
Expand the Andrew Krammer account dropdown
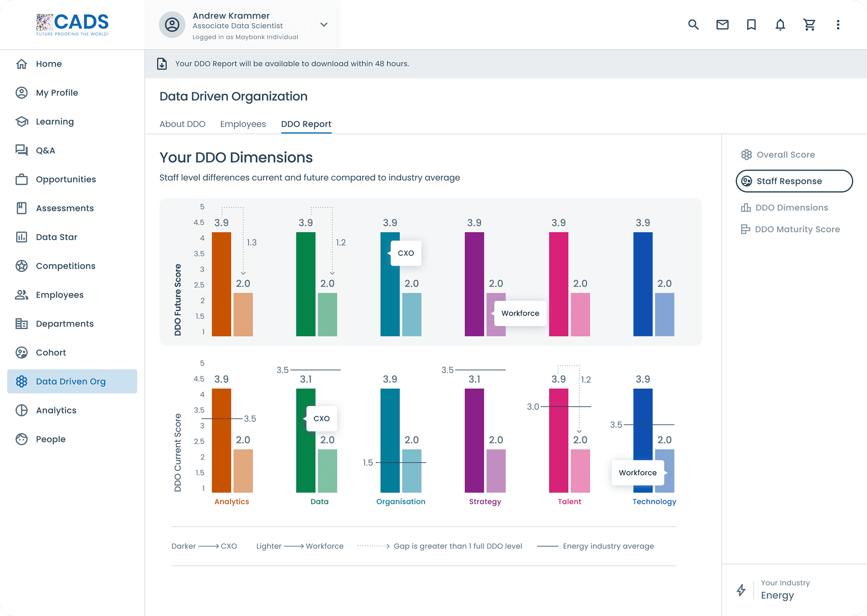pos(323,25)
